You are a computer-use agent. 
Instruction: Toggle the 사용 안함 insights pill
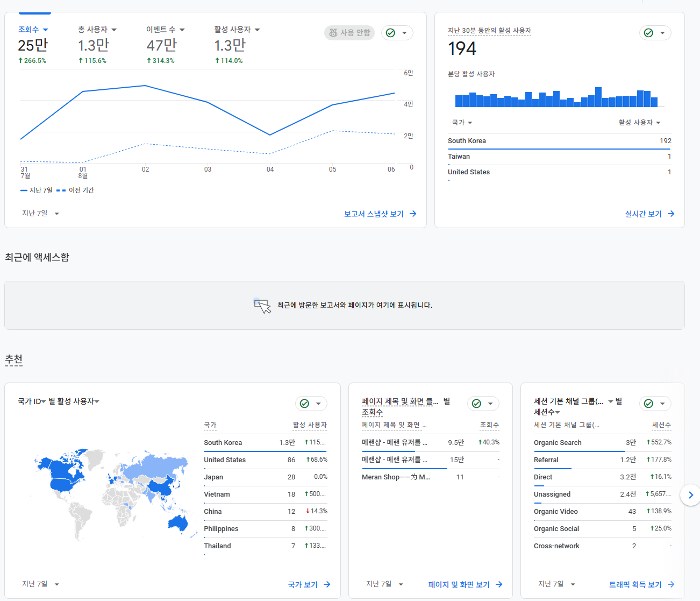pos(349,33)
